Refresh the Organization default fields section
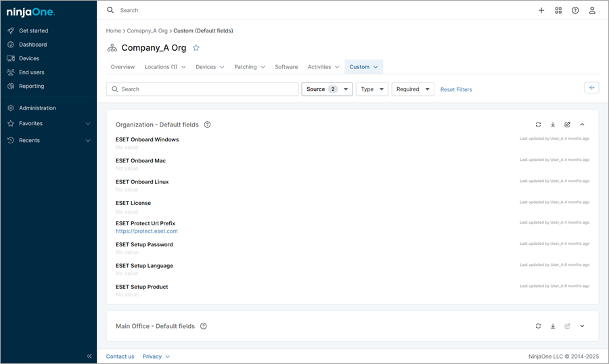 point(538,124)
